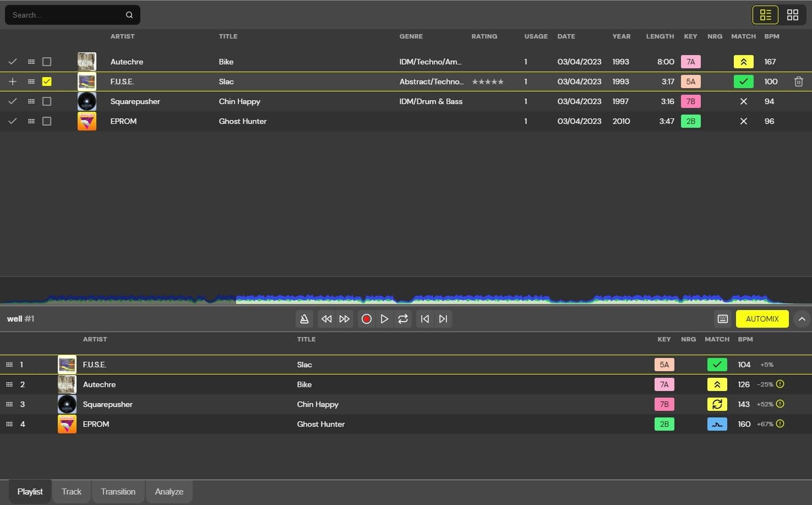Viewport: 812px width, 505px height.
Task: Click the yellow boost match icon on playlist track 2
Action: point(717,384)
